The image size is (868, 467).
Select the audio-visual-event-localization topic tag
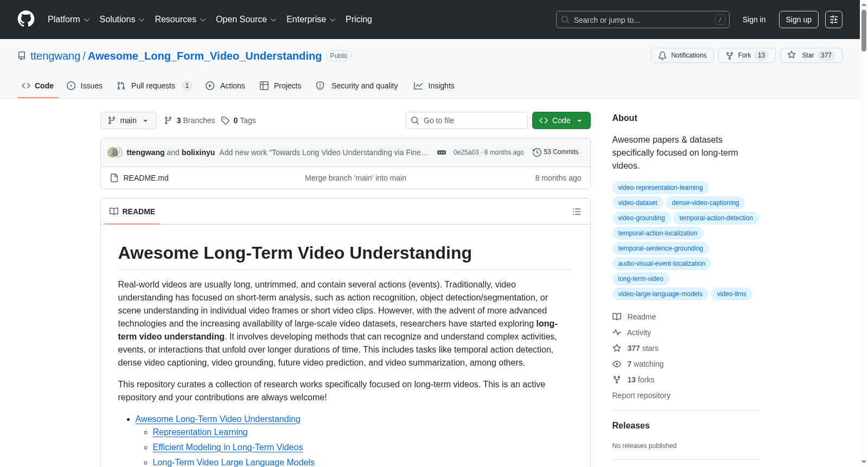(x=661, y=264)
